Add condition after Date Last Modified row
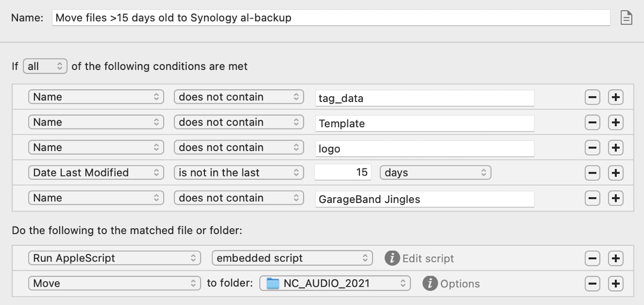Screen dimensions: 644x305 pos(616,173)
